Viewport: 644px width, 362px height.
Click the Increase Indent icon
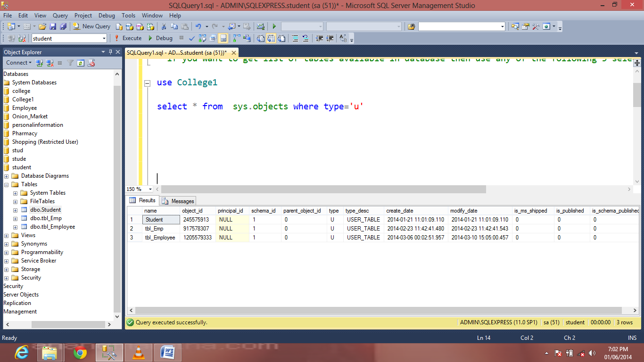[x=330, y=38]
